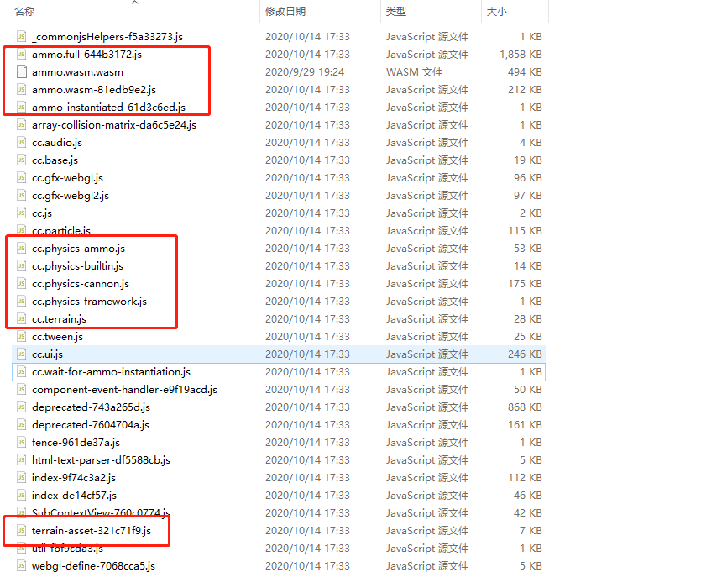Click the JS icon beside cc.base.js
Viewport: 701px width, 588px height.
click(22, 160)
